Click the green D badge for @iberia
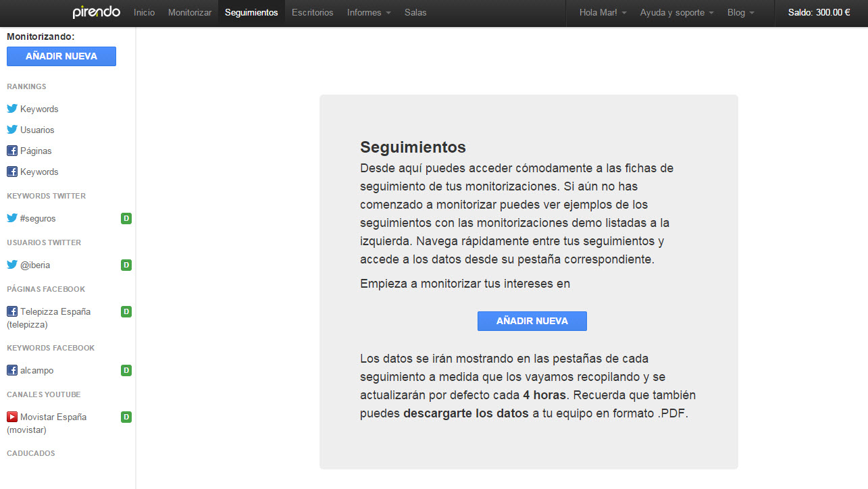This screenshot has height=489, width=868. (126, 265)
